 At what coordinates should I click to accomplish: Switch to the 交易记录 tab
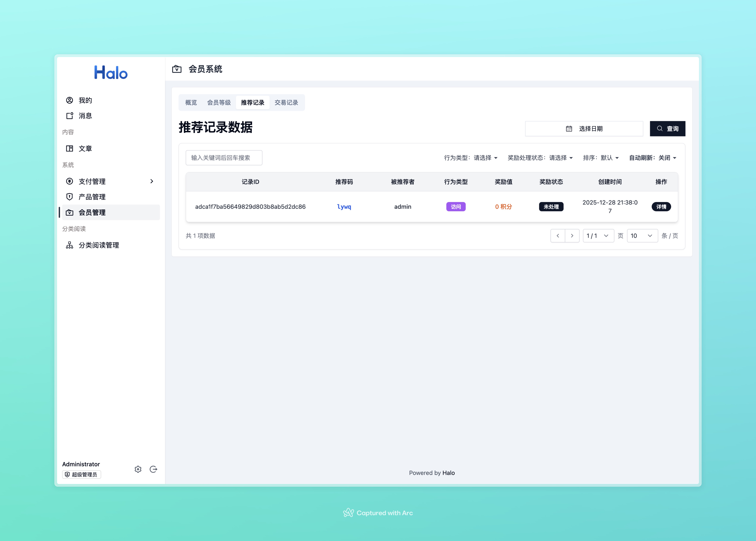(286, 103)
